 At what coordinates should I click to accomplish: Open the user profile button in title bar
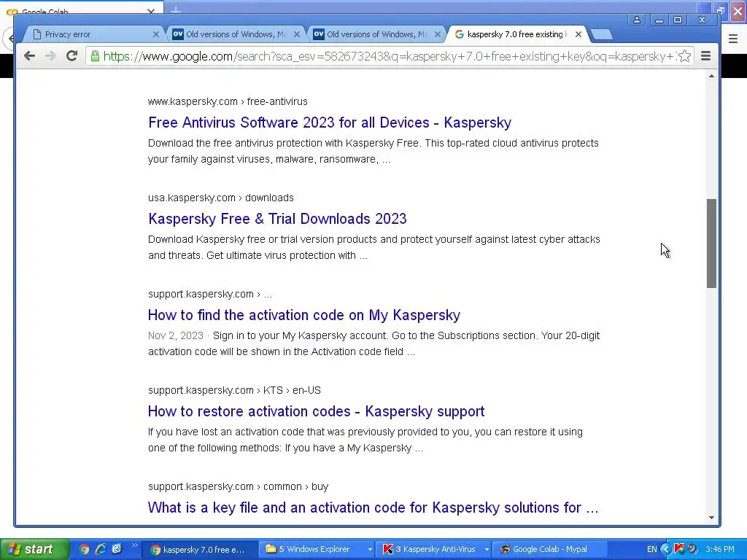pyautogui.click(x=636, y=20)
